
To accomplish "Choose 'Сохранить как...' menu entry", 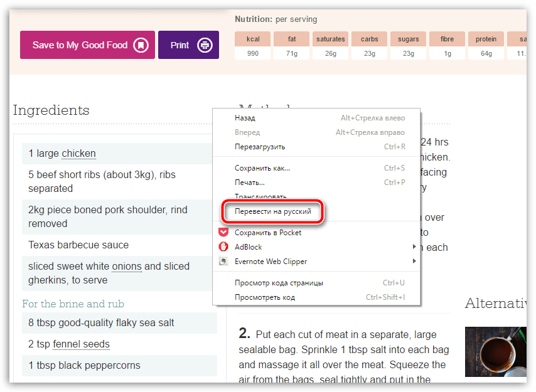I will 262,168.
